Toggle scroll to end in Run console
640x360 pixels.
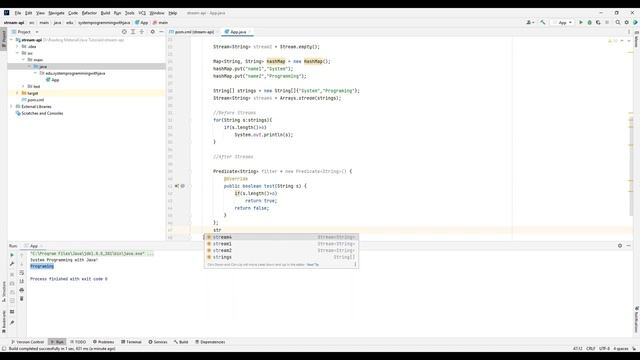tap(22, 281)
